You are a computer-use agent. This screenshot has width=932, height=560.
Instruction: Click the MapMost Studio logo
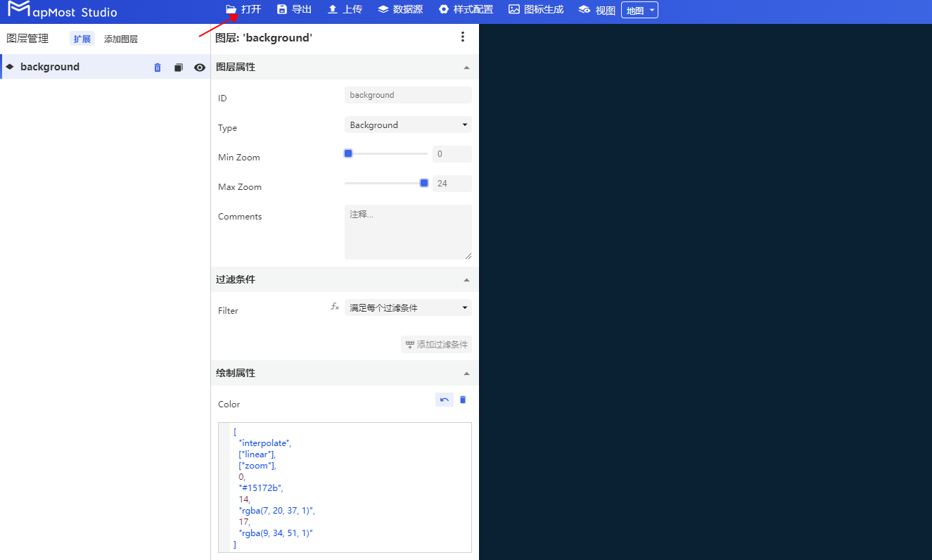(62, 10)
